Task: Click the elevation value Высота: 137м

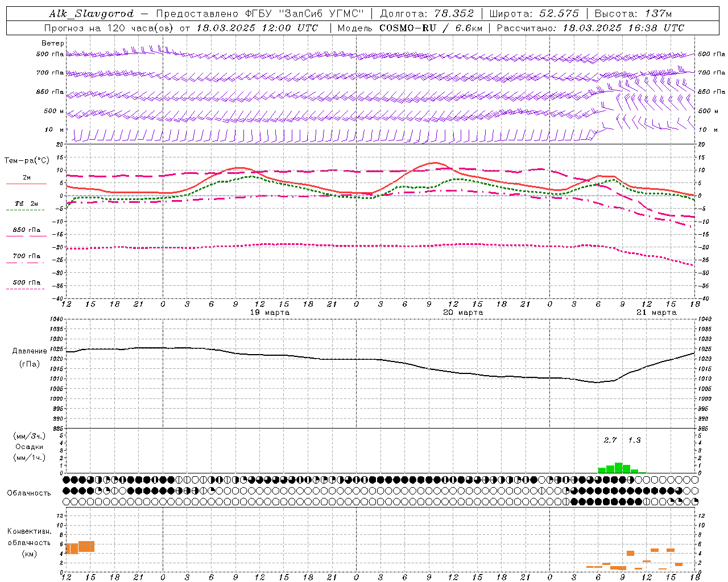Action: pyautogui.click(x=633, y=14)
